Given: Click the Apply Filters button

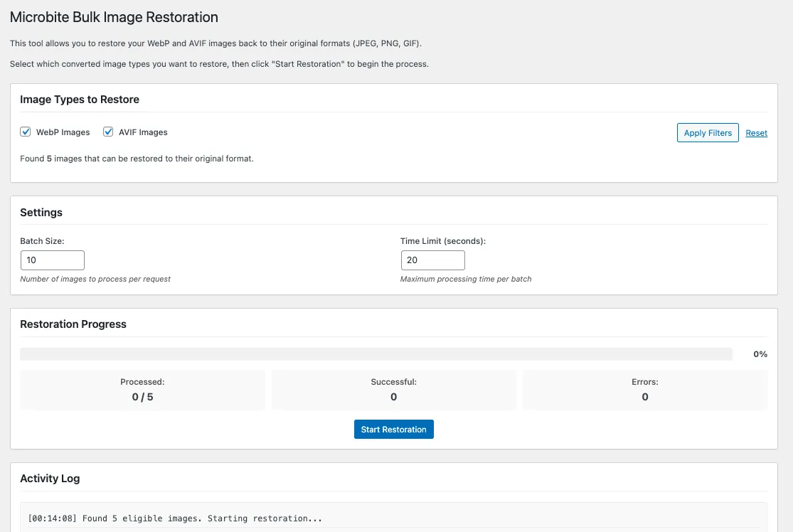Looking at the screenshot, I should click(x=708, y=132).
